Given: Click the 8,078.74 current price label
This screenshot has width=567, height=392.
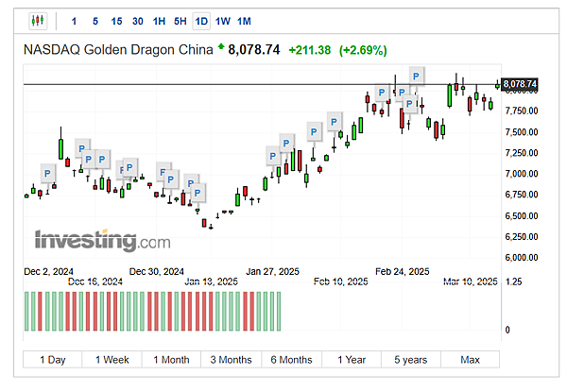Looking at the screenshot, I should pyautogui.click(x=520, y=84).
